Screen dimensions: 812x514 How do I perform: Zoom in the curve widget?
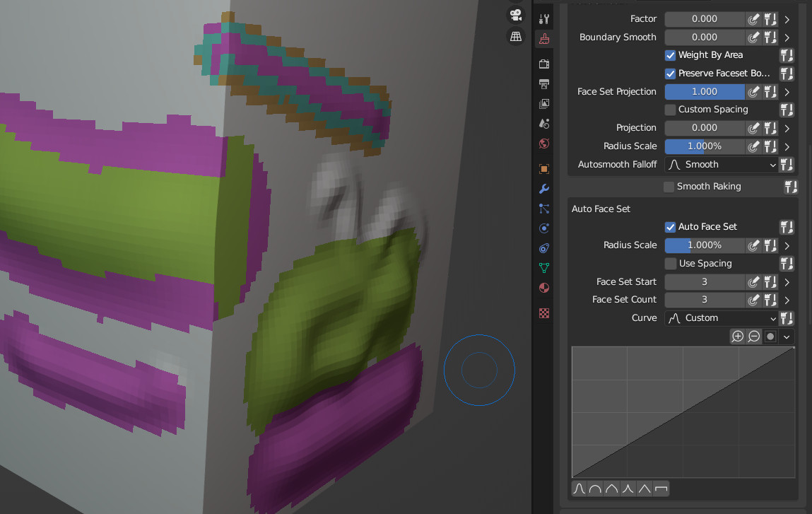tap(737, 337)
